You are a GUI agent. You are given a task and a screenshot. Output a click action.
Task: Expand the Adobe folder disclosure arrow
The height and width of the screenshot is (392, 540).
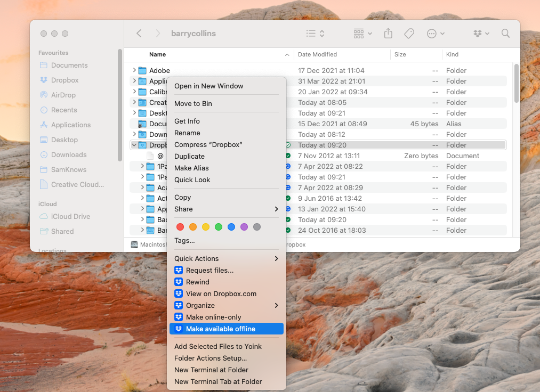[x=134, y=70]
